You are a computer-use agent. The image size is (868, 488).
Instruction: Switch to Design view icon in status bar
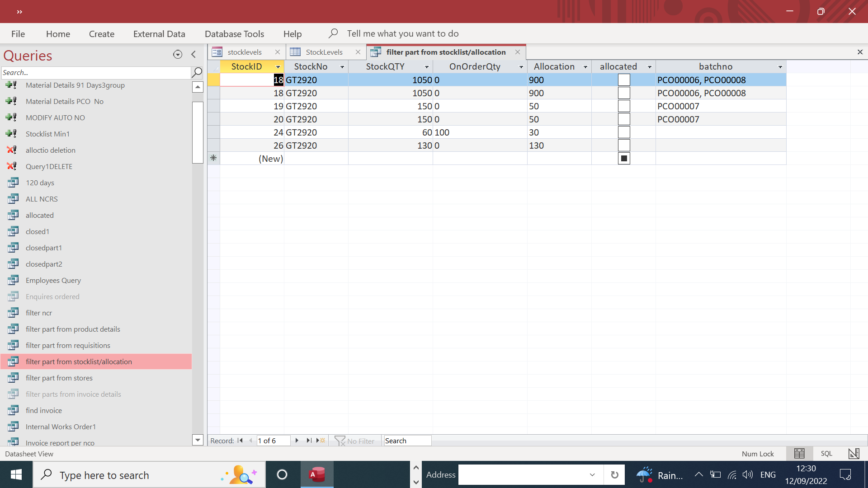pos(854,453)
